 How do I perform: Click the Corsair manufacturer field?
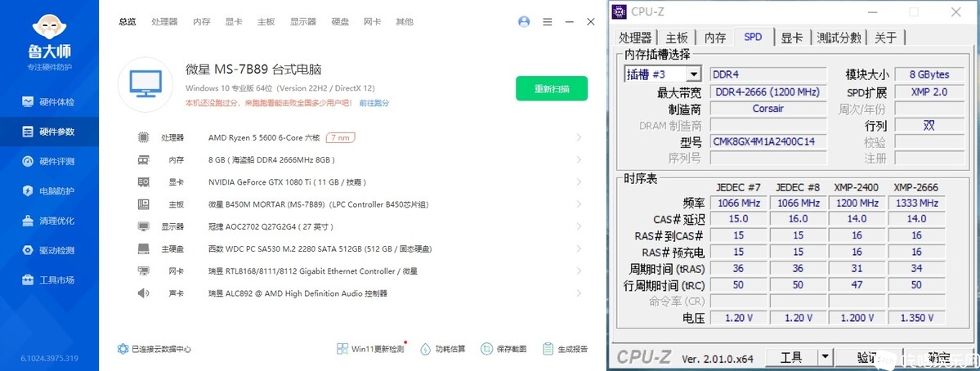pos(768,108)
